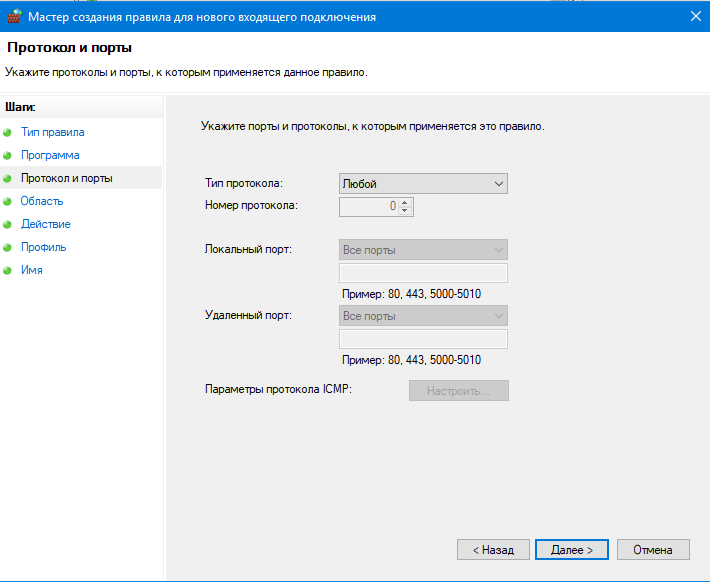Click the green bullet beside Программа
This screenshot has width=710, height=582.
coord(8,156)
